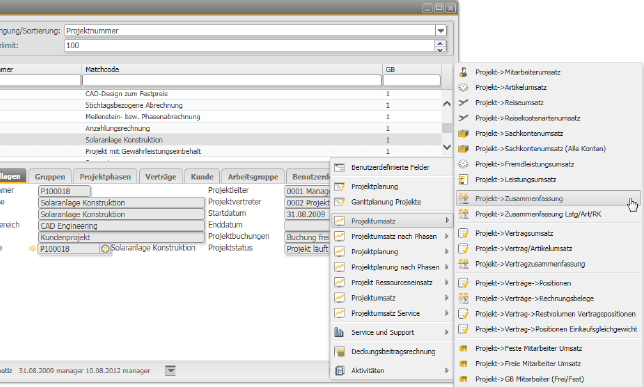644x387 pixels.
Task: Click the Projekt->Leistungsumsatz icon
Action: click(x=463, y=180)
